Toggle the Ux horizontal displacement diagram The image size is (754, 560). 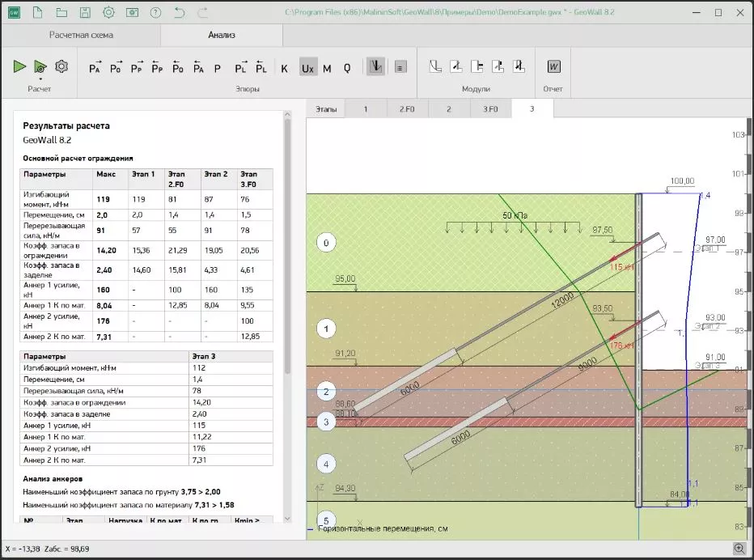click(x=307, y=69)
